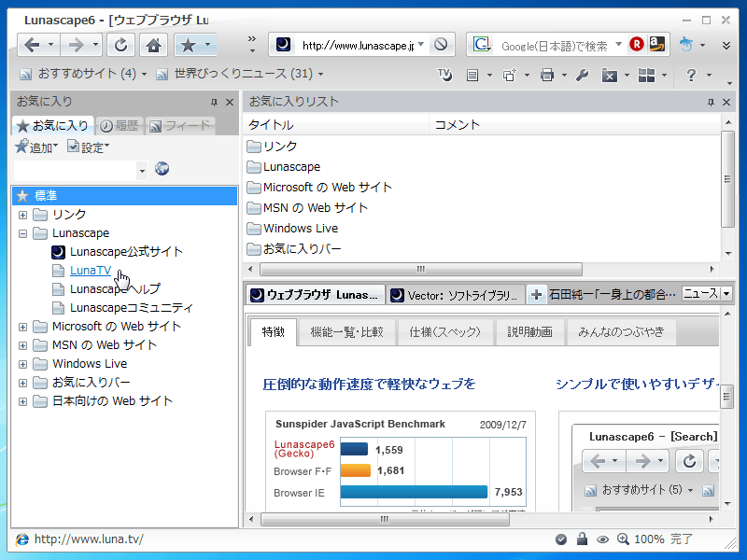Go forward with the Forward arrow button
747x560 pixels.
[77, 45]
